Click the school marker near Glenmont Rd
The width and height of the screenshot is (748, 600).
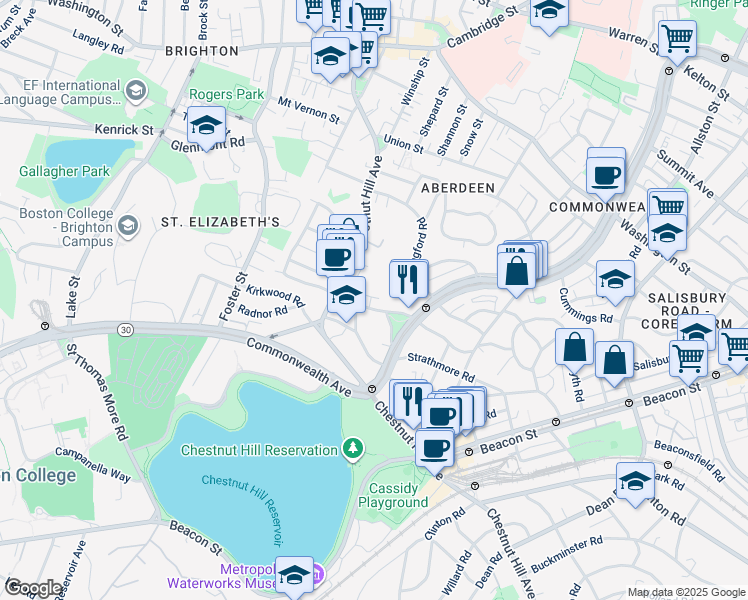click(x=206, y=125)
